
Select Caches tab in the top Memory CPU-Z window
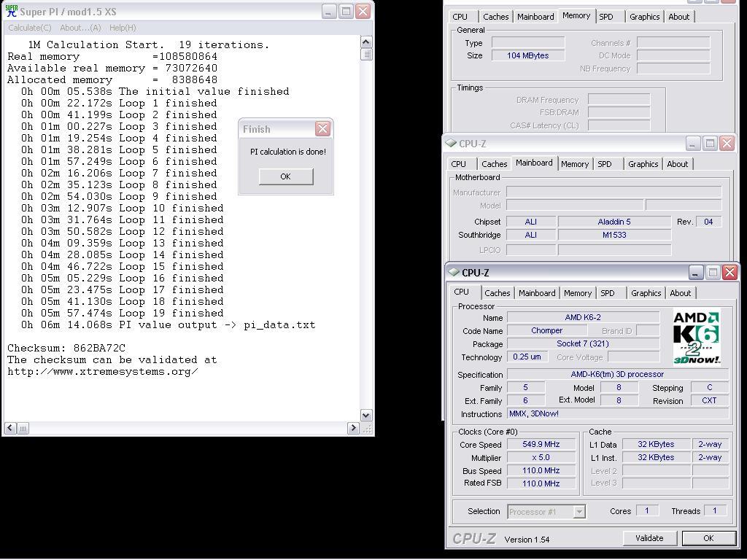496,17
